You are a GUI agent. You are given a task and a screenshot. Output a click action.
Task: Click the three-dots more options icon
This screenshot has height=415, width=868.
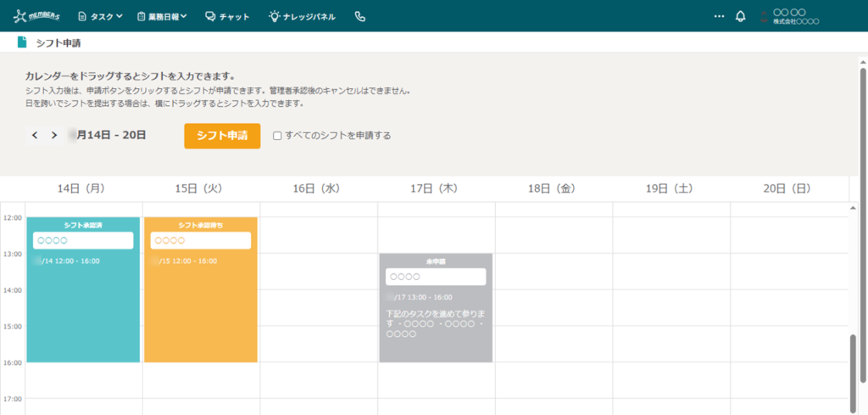point(719,17)
